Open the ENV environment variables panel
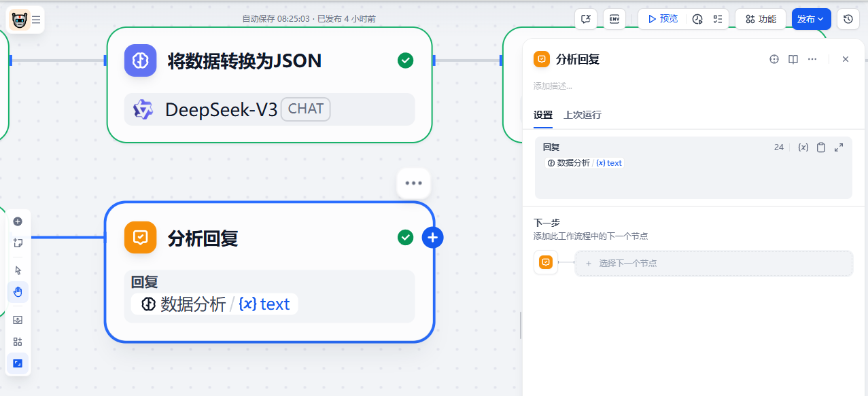Viewport: 868px width, 396px height. (x=614, y=19)
